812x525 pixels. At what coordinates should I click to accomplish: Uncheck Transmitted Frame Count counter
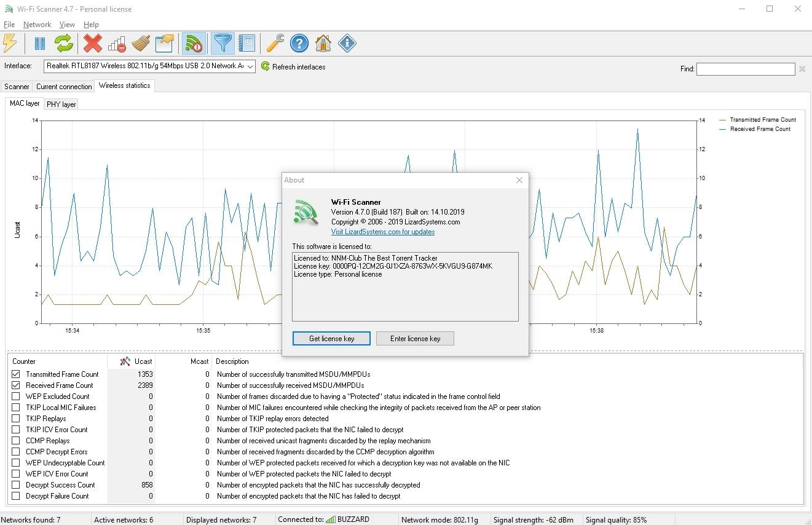[16, 374]
